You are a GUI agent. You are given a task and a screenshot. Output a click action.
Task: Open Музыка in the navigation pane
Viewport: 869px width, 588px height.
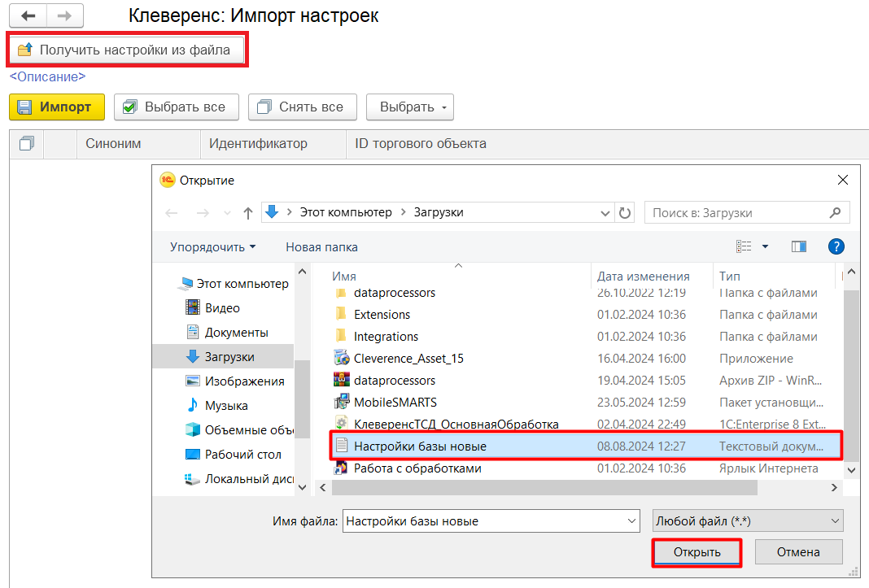[x=217, y=406]
